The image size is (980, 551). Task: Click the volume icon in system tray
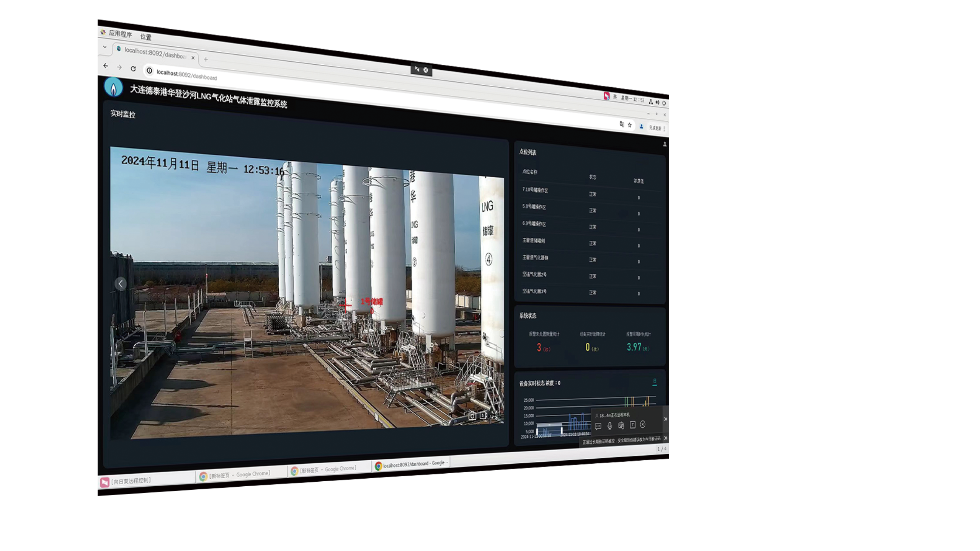point(657,102)
